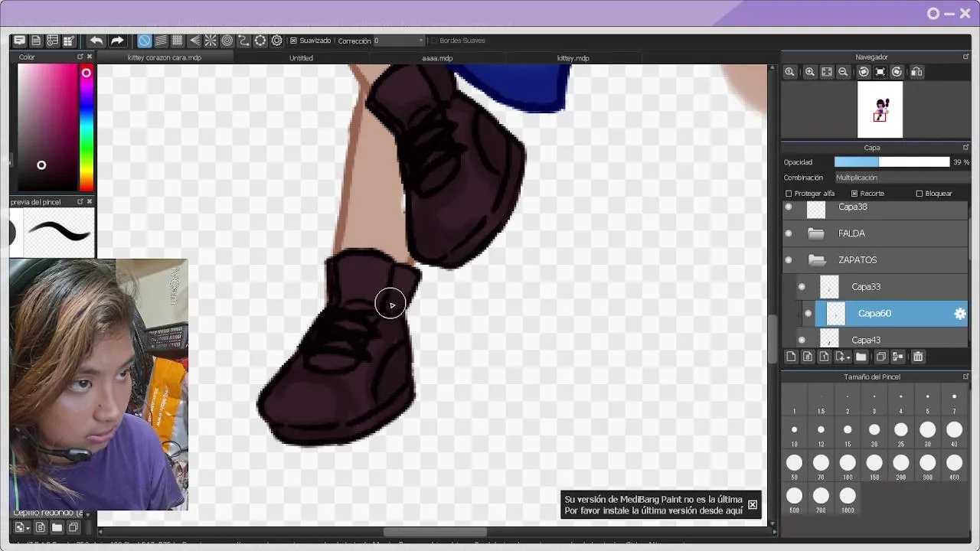The image size is (980, 551).
Task: Rotate canvas right in Navegador
Action: tap(897, 72)
